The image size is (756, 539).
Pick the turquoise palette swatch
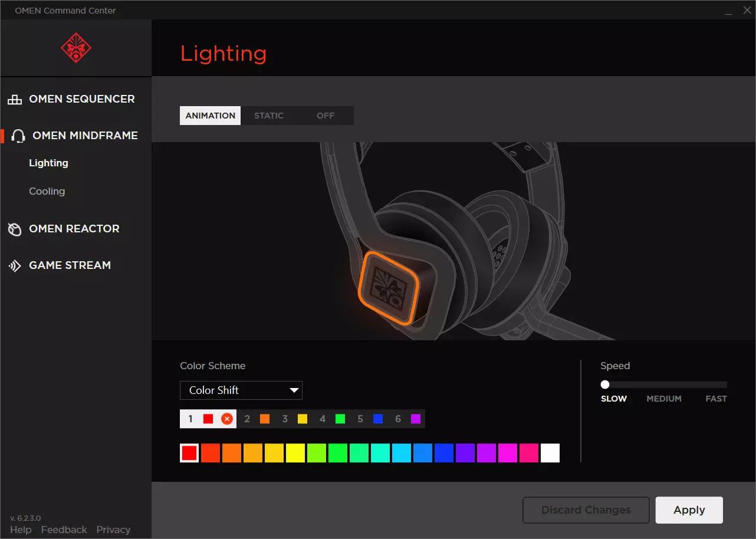pos(380,453)
